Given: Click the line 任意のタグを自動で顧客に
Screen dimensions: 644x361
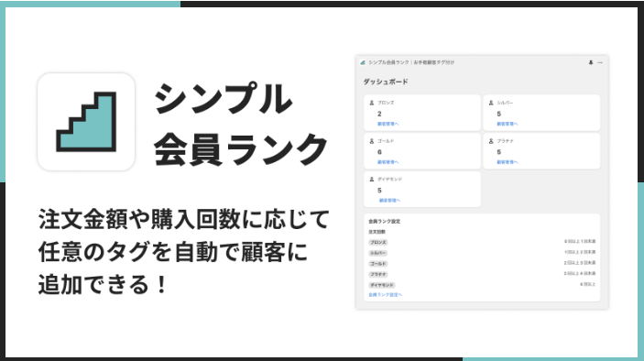Looking at the screenshot, I should (x=173, y=251).
